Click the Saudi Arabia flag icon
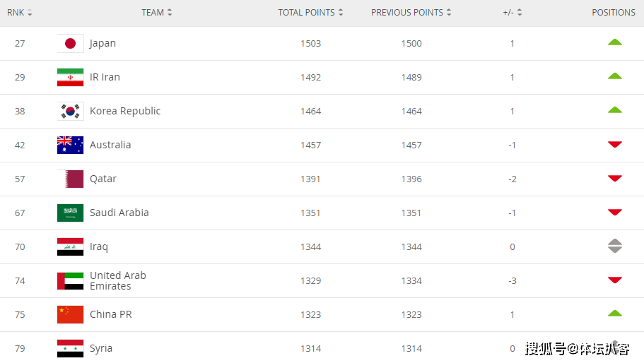The height and width of the screenshot is (363, 644). pyautogui.click(x=70, y=213)
